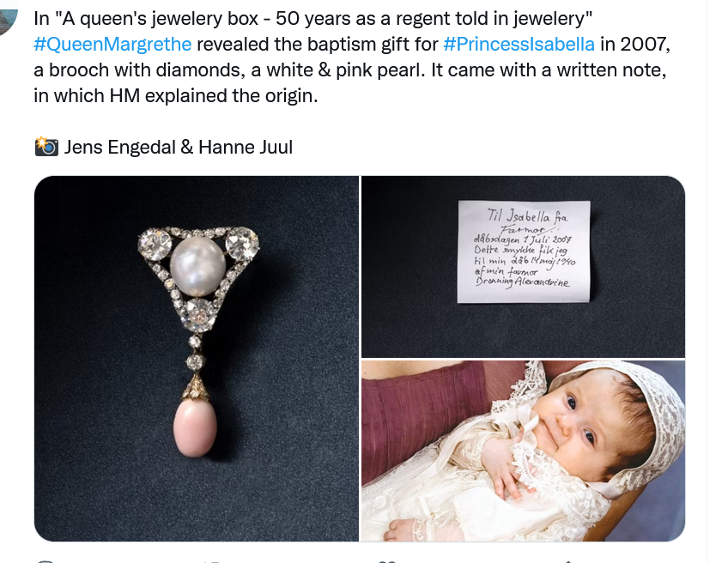The image size is (728, 563).
Task: Click the line "in which HM explained the origin"
Action: tap(176, 96)
